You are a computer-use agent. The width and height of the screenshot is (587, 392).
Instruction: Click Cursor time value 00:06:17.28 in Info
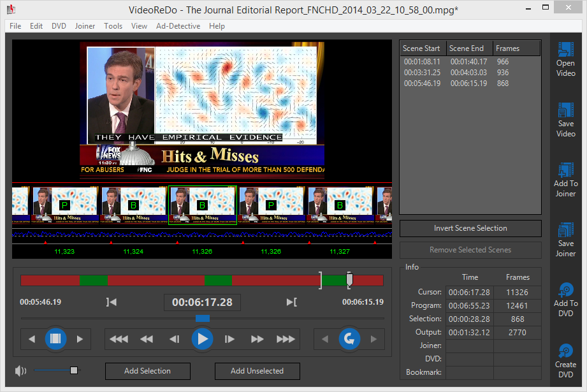[469, 292]
